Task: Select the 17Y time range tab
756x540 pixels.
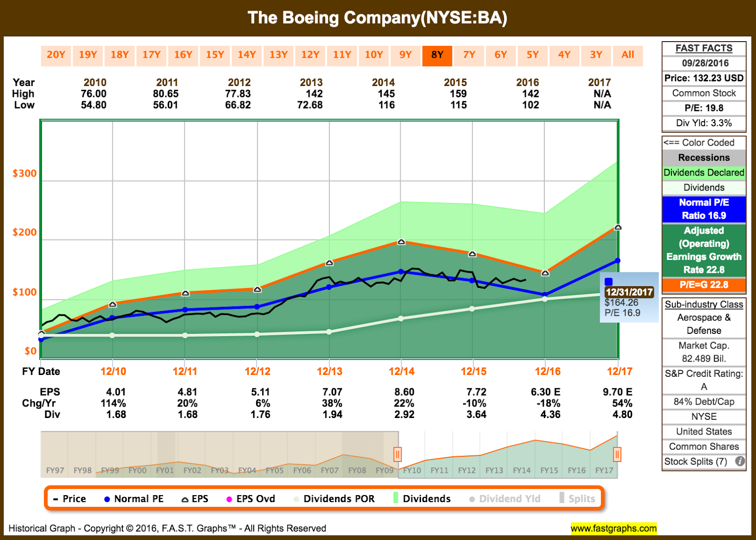Action: tap(151, 56)
